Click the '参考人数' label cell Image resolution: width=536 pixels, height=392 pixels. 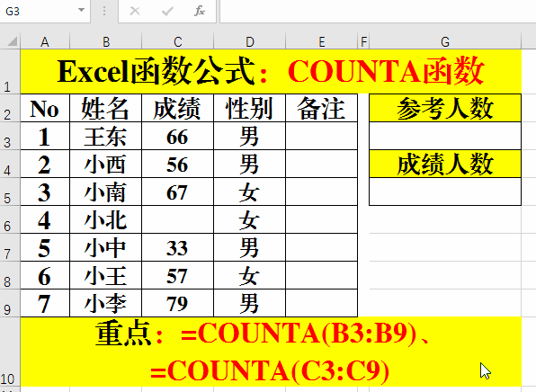point(445,108)
